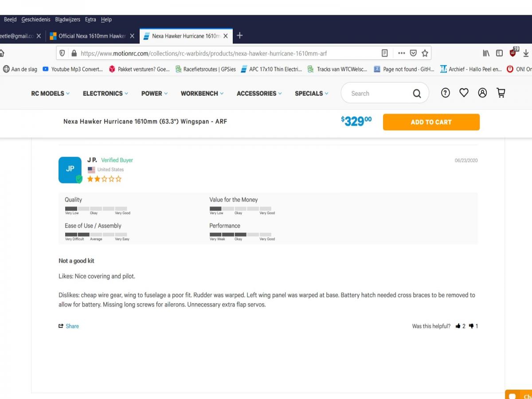The height and width of the screenshot is (399, 532).
Task: Open the downloads arrow icon
Action: tap(526, 53)
